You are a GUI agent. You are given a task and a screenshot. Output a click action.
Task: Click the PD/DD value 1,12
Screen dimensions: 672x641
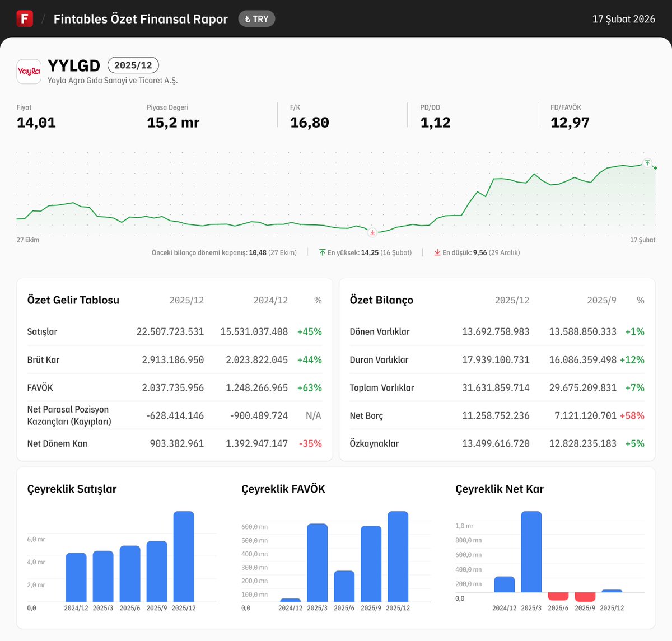(x=436, y=123)
